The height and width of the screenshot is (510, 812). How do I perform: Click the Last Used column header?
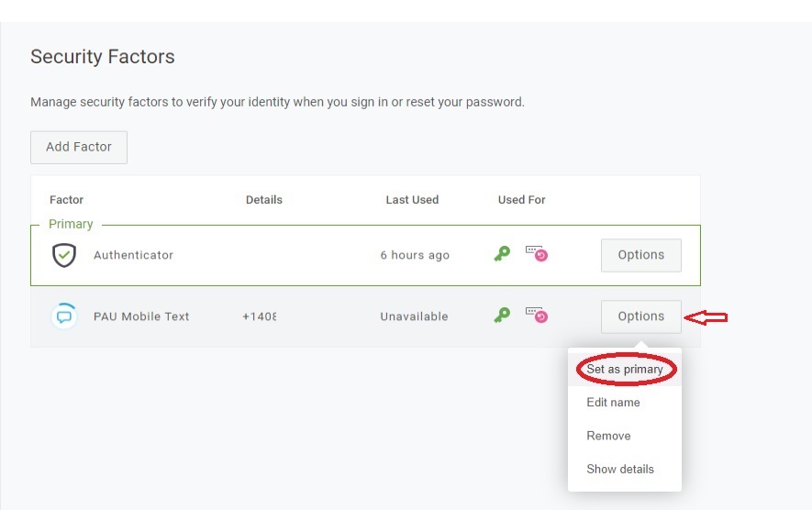coord(412,200)
